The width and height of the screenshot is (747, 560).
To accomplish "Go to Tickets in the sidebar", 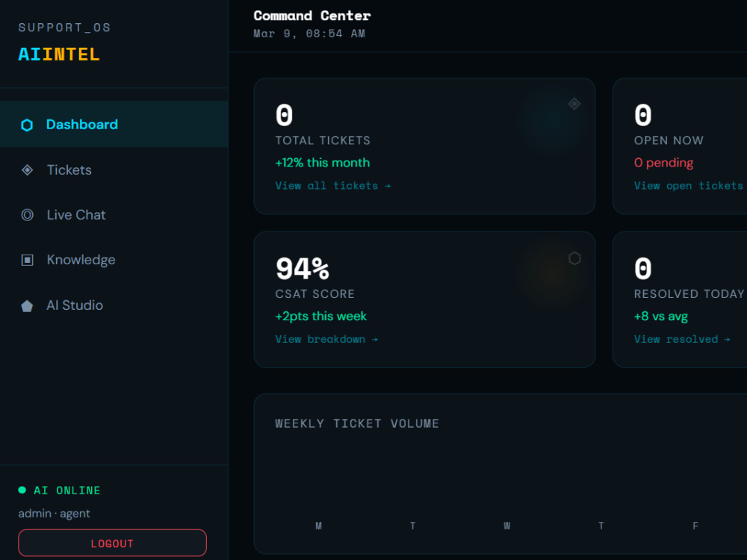I will 114,170.
